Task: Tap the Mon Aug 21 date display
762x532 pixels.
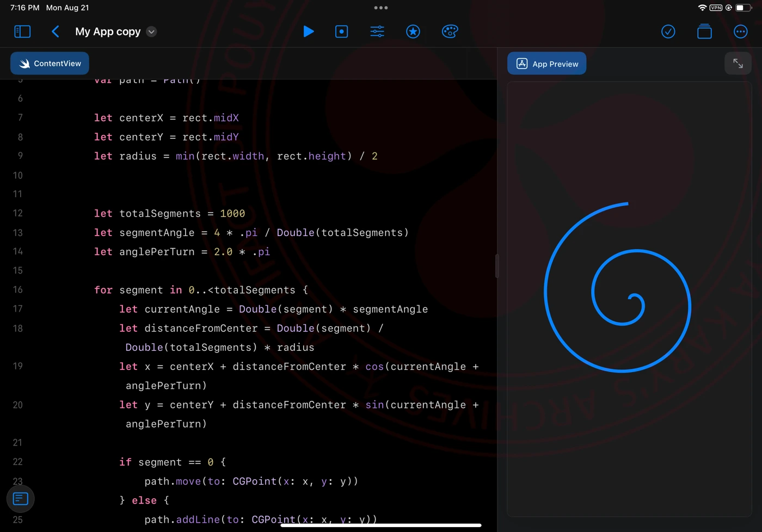Action: point(67,8)
